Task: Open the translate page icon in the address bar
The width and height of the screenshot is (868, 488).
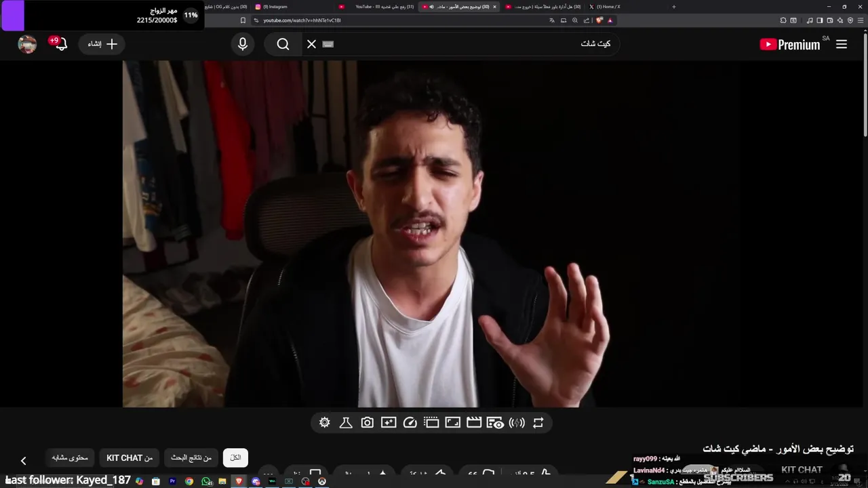Action: 552,20
